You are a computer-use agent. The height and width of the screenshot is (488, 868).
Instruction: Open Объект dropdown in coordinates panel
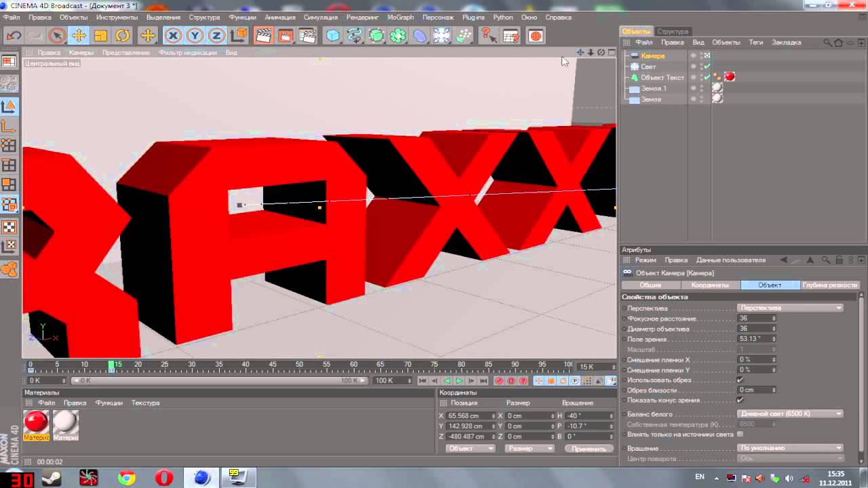pos(471,449)
